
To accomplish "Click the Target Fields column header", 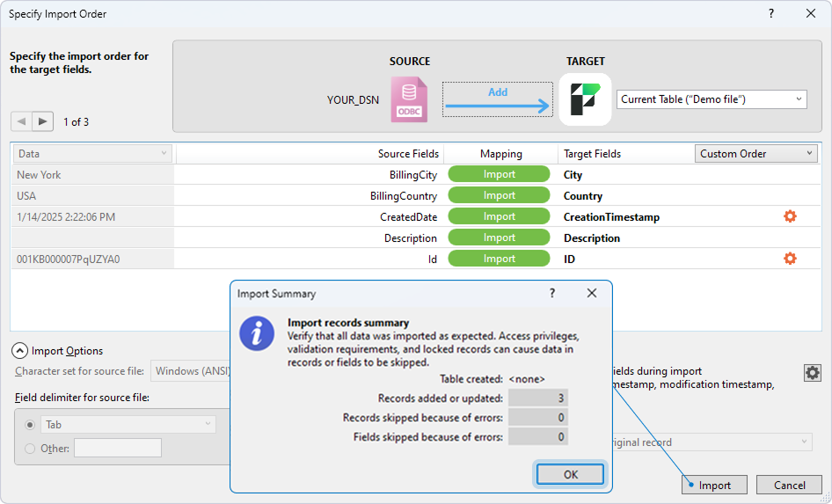I will click(592, 154).
